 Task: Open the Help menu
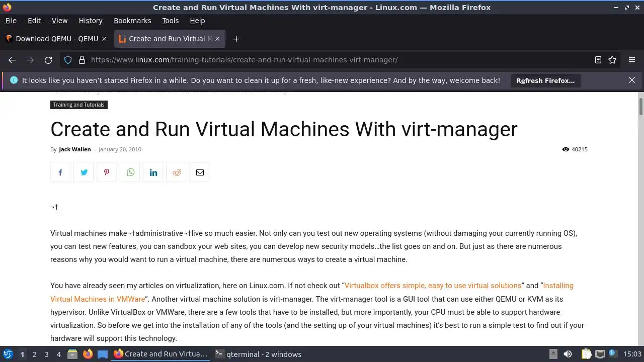click(x=197, y=21)
